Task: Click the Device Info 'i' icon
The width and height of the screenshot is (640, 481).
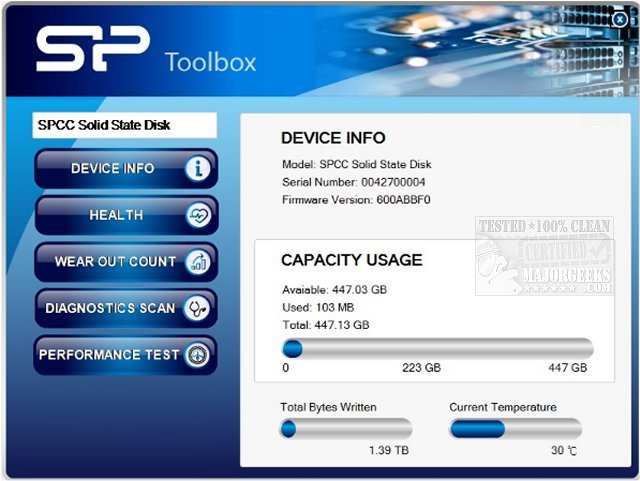Action: coord(198,168)
